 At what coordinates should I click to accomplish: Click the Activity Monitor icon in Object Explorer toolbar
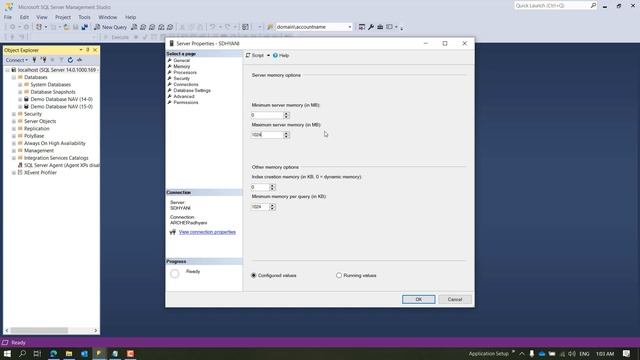80,60
